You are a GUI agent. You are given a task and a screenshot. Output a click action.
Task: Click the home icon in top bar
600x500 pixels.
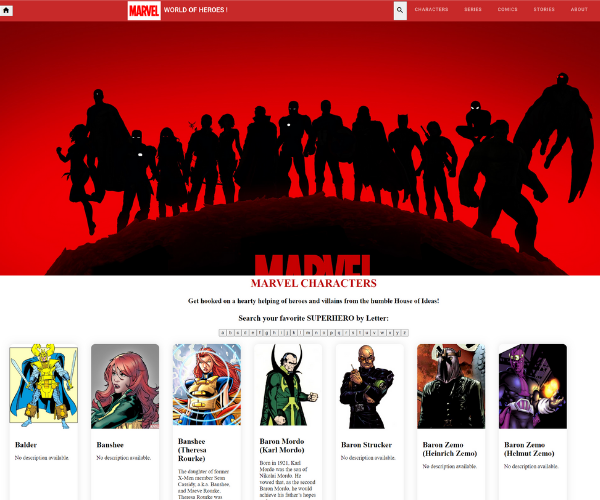coord(7,10)
